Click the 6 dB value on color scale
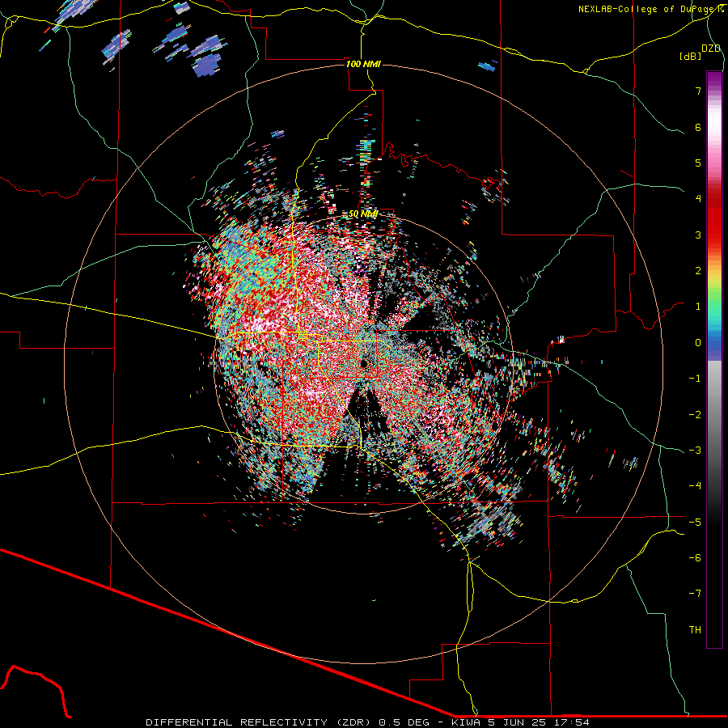 pyautogui.click(x=698, y=127)
